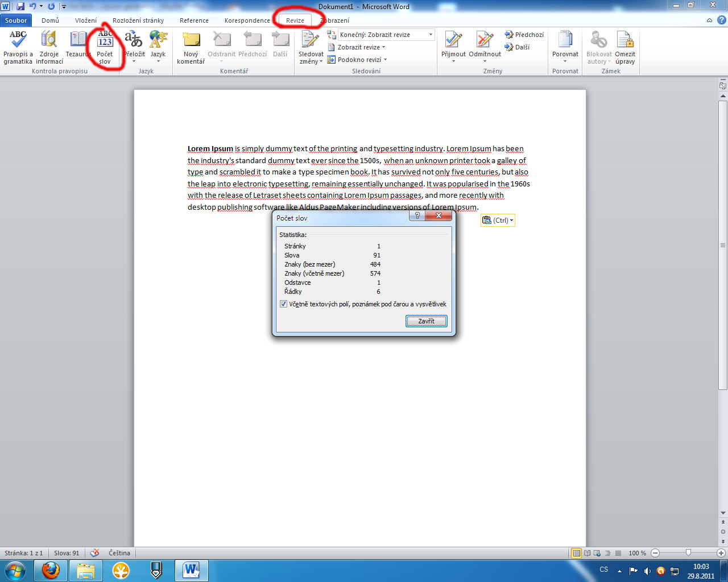Switch to the Rozložení stránky tab
This screenshot has height=582, width=728.
(x=138, y=20)
